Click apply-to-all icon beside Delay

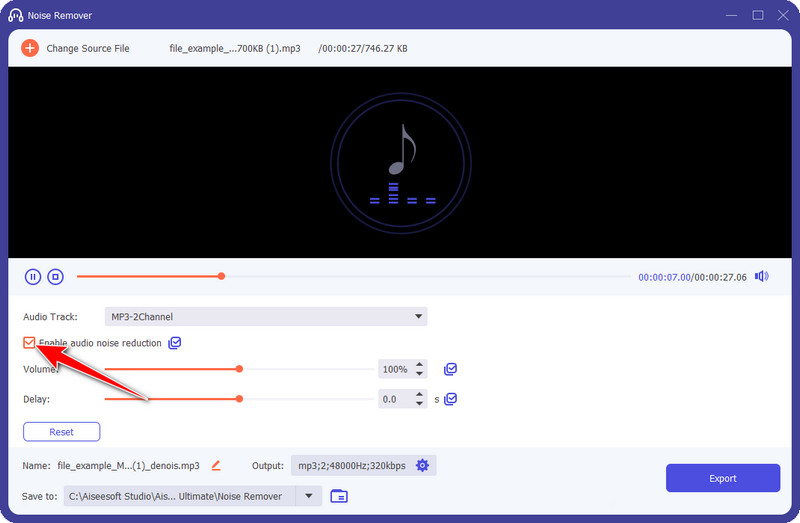[450, 399]
